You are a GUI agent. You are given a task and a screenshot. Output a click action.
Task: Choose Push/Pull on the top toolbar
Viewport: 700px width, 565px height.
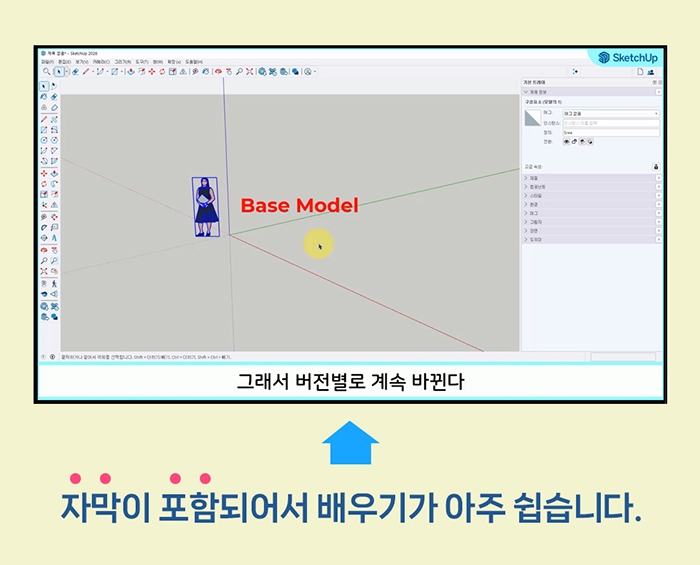click(x=131, y=71)
